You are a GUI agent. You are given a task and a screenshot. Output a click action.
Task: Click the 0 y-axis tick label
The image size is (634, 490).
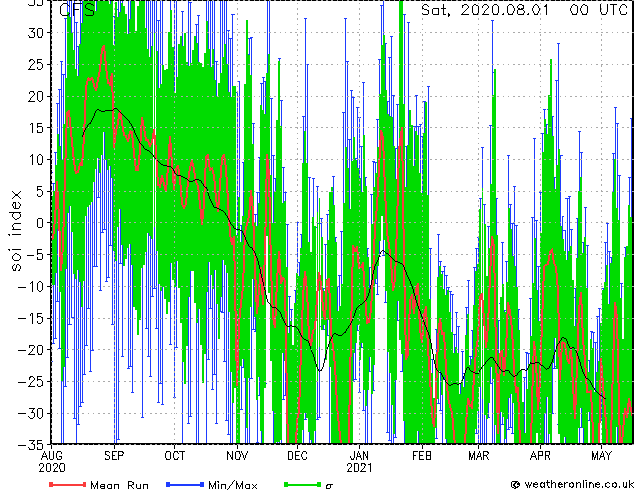coord(40,223)
